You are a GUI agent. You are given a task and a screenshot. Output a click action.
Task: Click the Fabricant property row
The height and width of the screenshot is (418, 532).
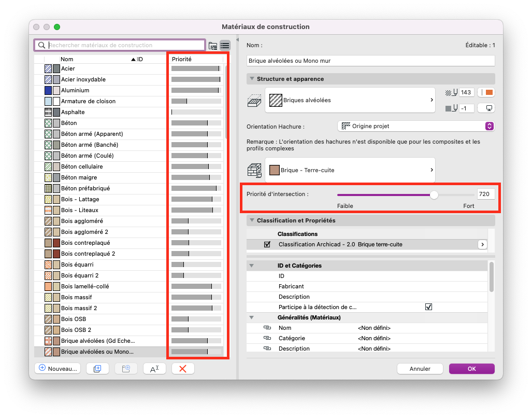click(367, 286)
